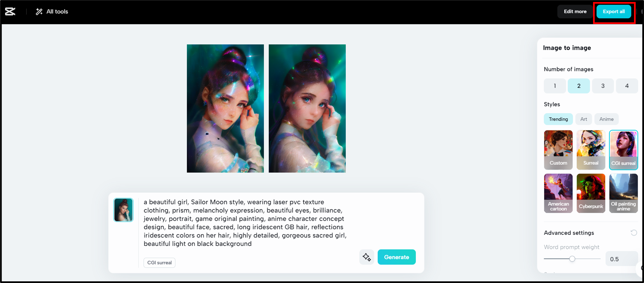This screenshot has width=644, height=283.
Task: Set number of images to 4
Action: pyautogui.click(x=627, y=86)
